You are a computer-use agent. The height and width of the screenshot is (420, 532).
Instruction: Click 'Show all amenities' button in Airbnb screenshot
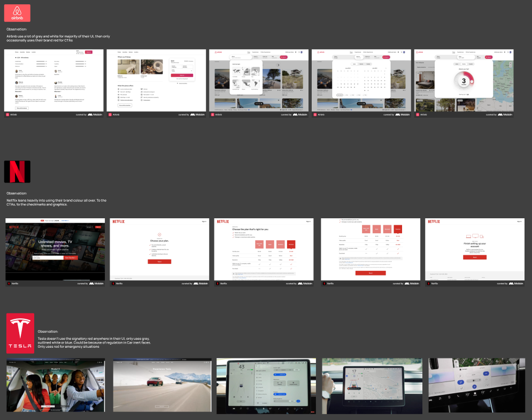tap(125, 105)
